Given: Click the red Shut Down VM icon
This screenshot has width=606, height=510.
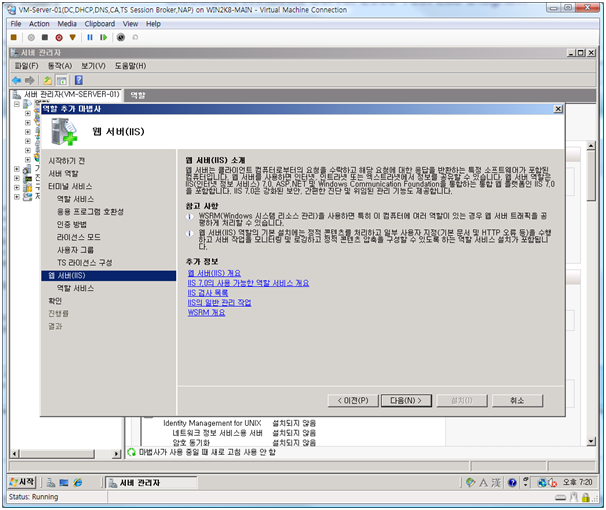Looking at the screenshot, I should click(x=59, y=37).
